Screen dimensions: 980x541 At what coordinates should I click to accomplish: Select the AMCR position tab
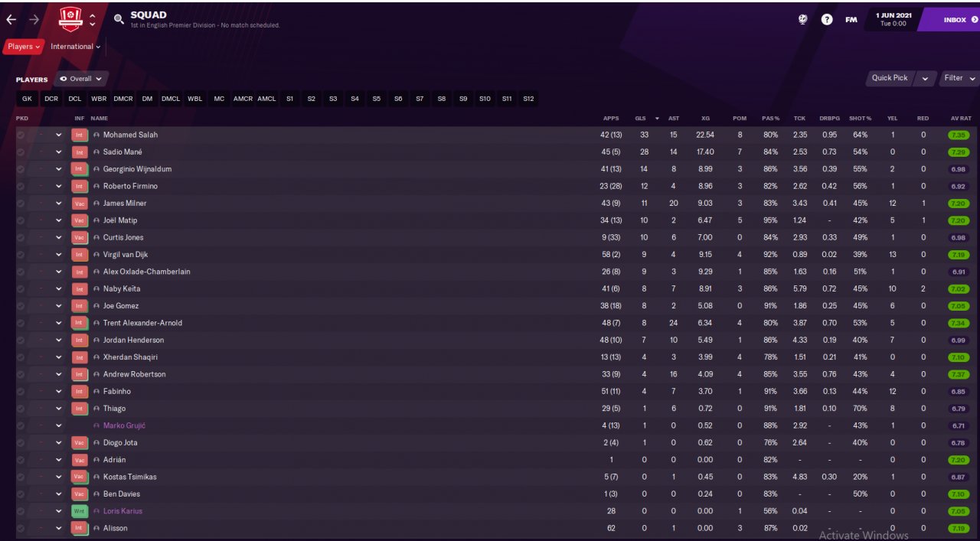pyautogui.click(x=243, y=99)
